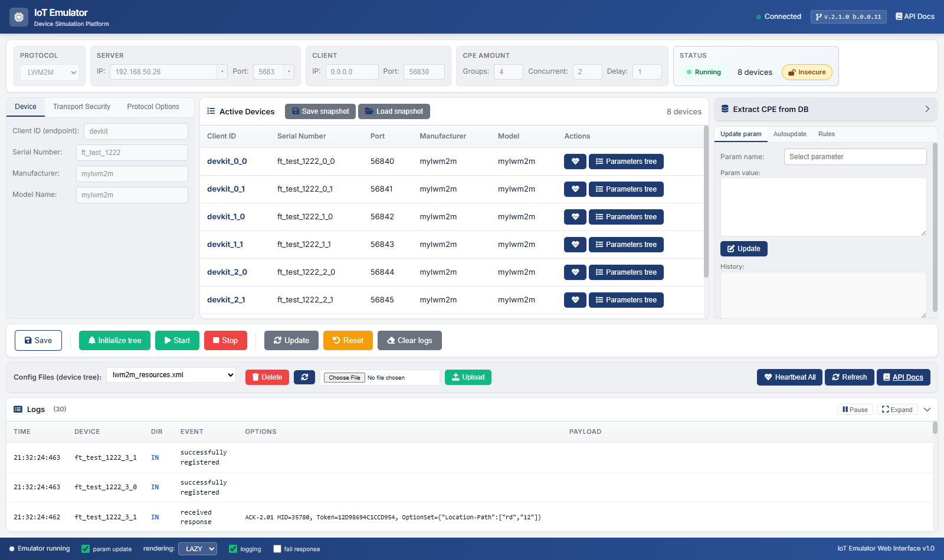Open Parameters tree for devkit_1_1
This screenshot has height=560, width=944.
626,245
